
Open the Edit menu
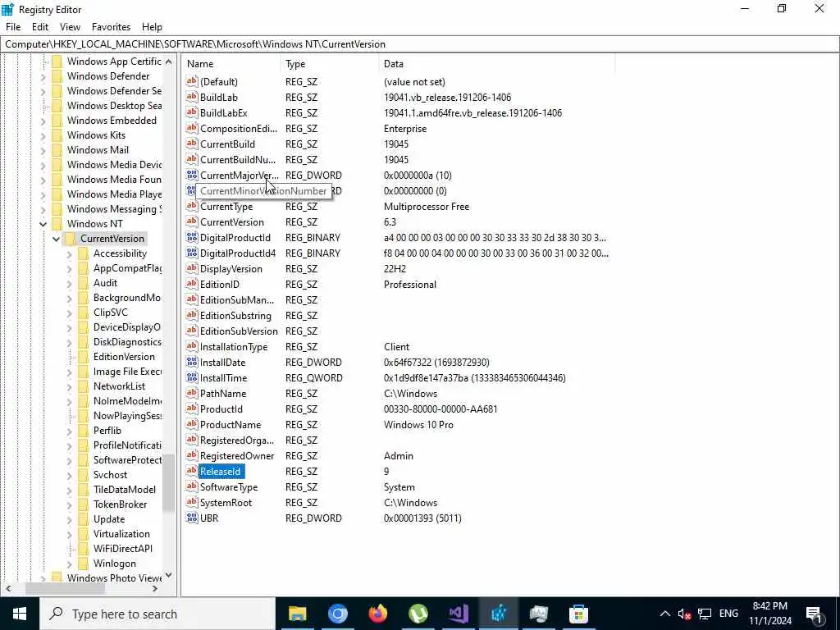point(40,27)
